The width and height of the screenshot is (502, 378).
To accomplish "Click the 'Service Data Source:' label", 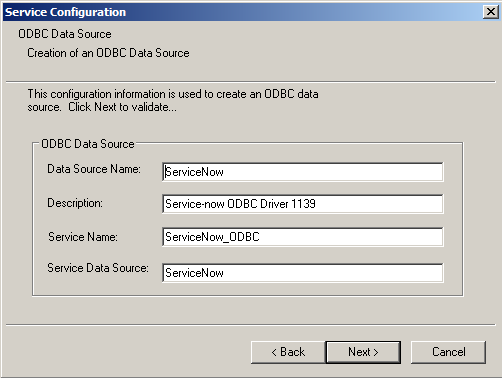I will point(98,268).
